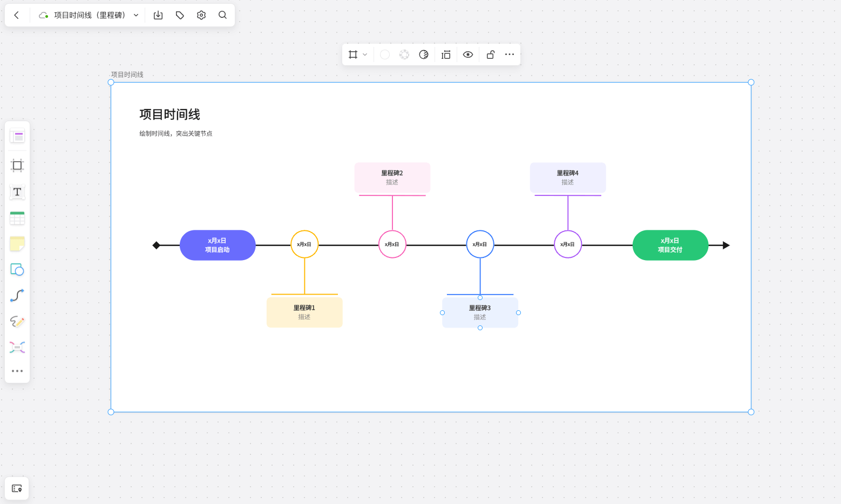Select the Text tool

pyautogui.click(x=17, y=192)
